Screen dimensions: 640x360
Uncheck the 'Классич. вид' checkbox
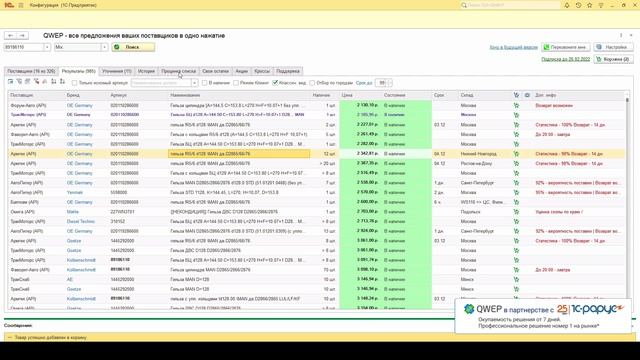(x=275, y=83)
